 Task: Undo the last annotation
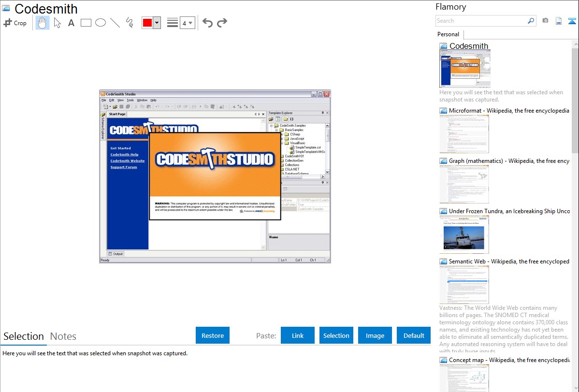pos(207,23)
